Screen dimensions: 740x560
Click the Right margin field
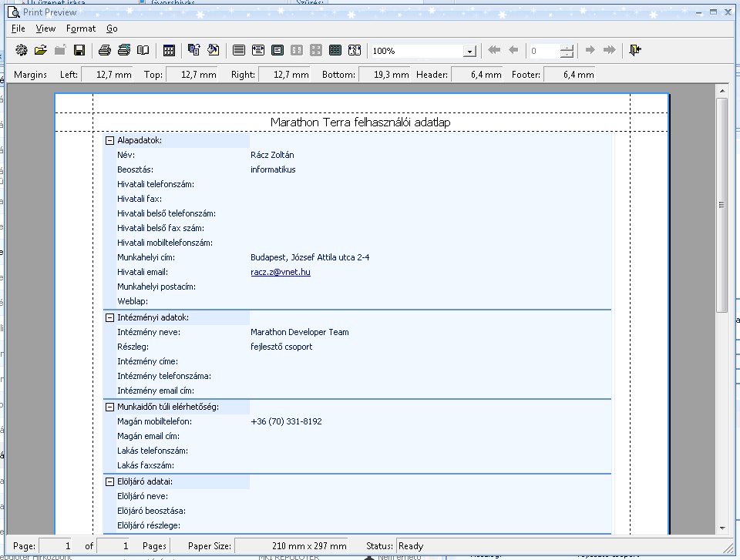pyautogui.click(x=284, y=75)
